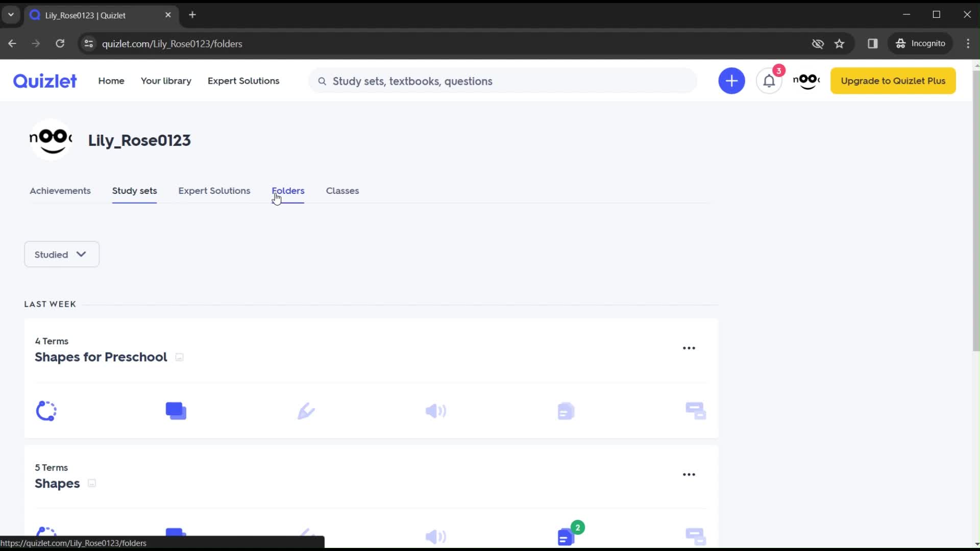This screenshot has height=551, width=980.
Task: Click the search magnifier icon
Action: (x=322, y=81)
